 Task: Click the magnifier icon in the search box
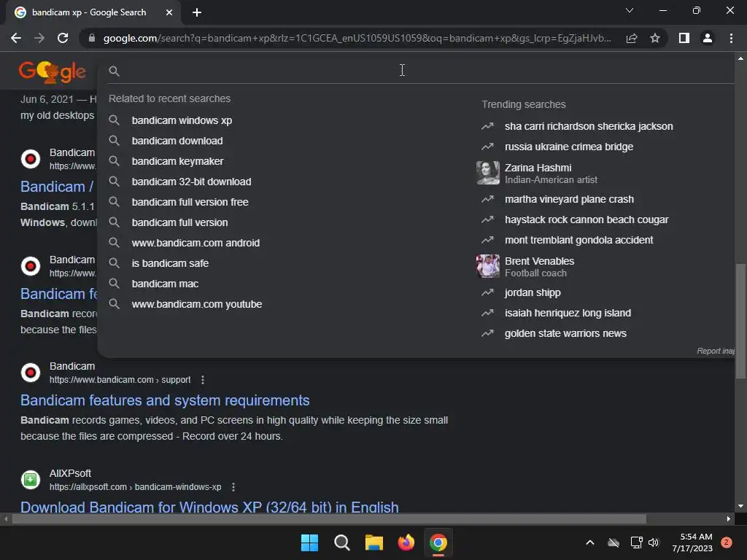(x=114, y=71)
